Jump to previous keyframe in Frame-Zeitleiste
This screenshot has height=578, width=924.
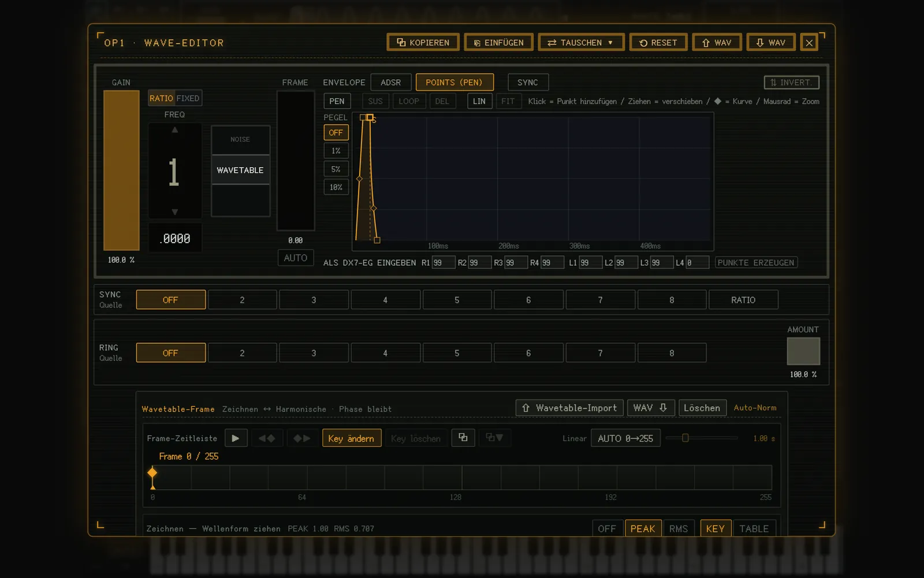[266, 438]
